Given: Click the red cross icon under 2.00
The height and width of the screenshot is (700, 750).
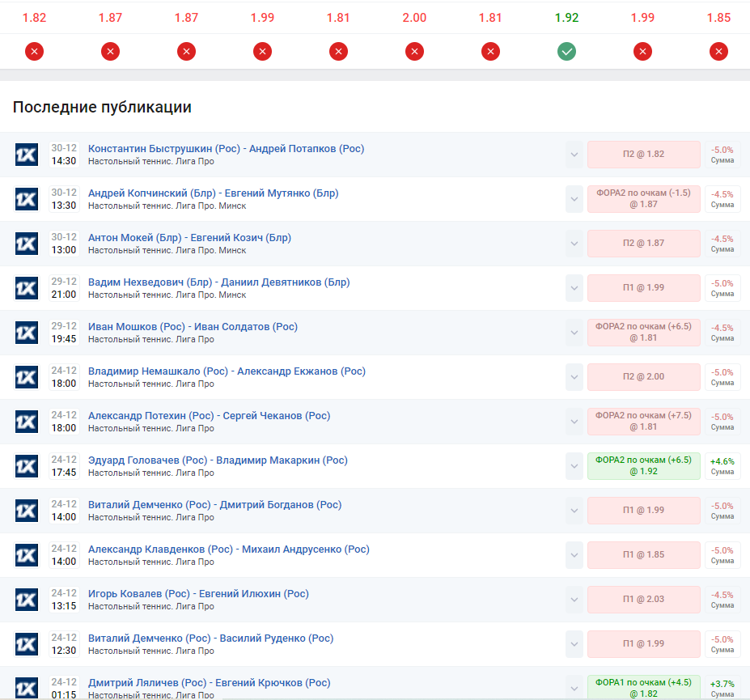Looking at the screenshot, I should pyautogui.click(x=414, y=52).
